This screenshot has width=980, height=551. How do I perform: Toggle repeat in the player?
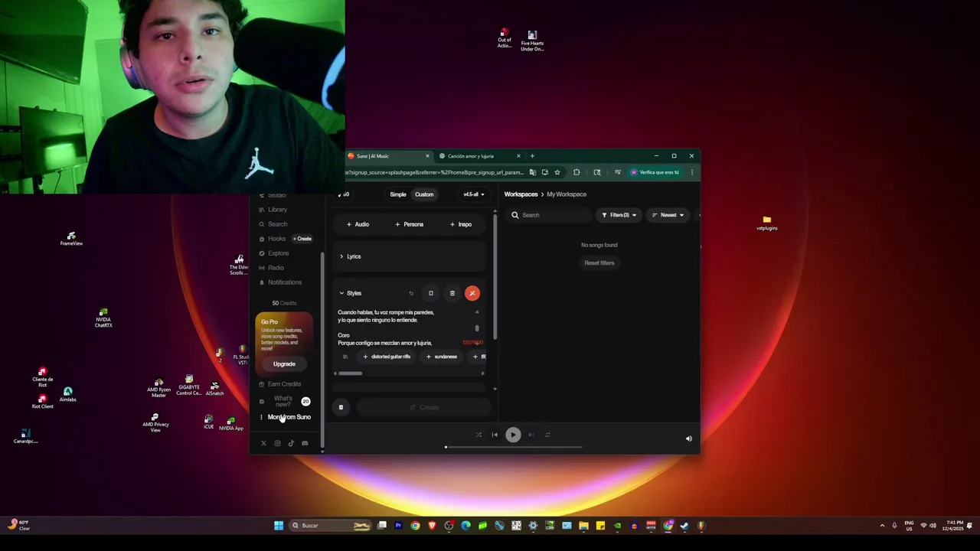coord(547,435)
